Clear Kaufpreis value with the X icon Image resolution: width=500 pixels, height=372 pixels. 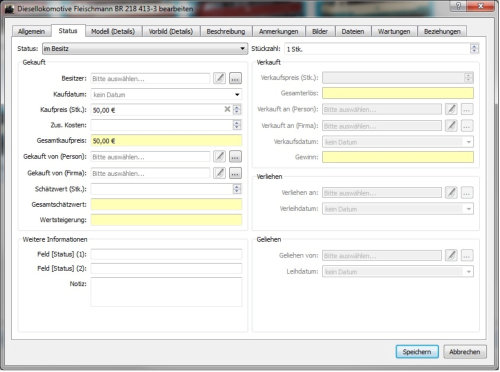point(227,109)
